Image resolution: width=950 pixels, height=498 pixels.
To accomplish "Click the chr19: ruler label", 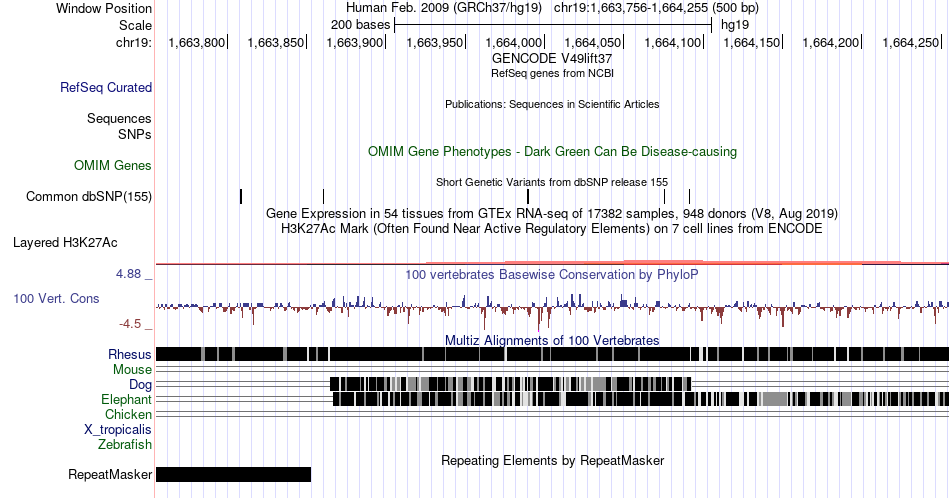I will pyautogui.click(x=134, y=42).
